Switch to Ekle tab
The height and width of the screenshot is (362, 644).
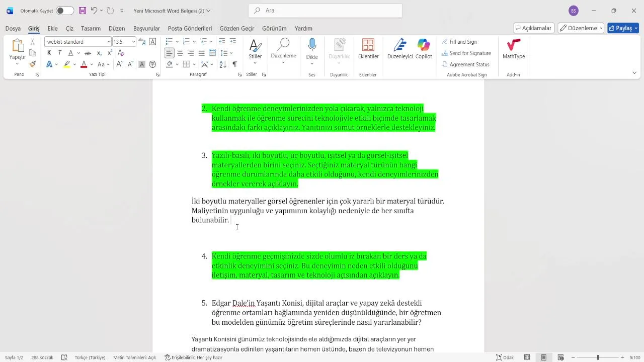click(x=52, y=29)
